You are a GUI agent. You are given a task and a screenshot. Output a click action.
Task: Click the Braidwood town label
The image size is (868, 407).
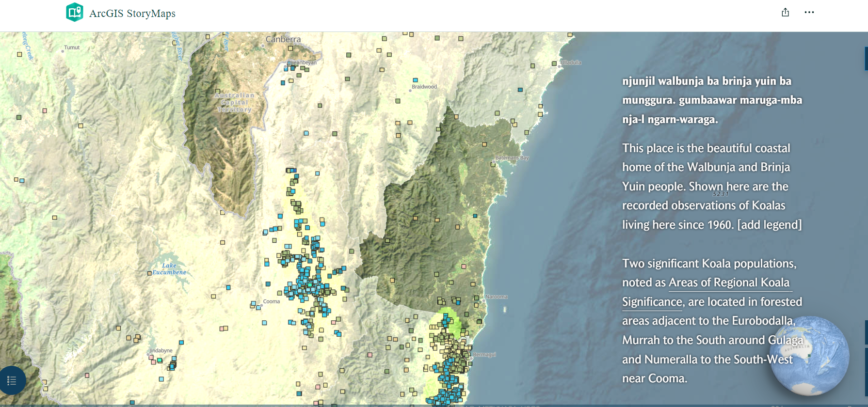click(x=424, y=87)
